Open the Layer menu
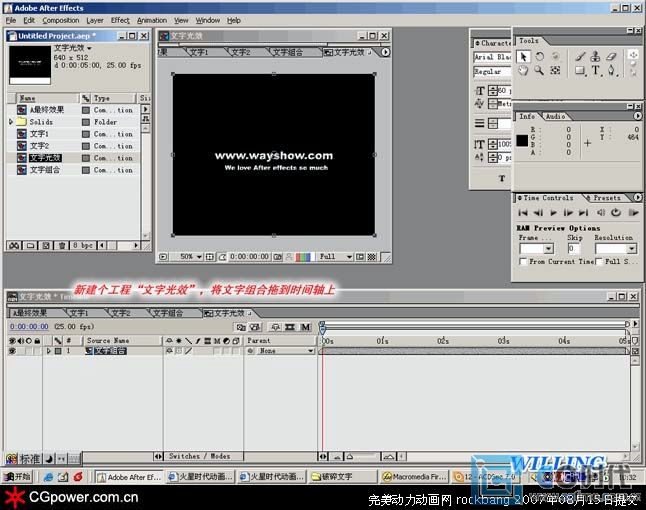Image resolution: width=646 pixels, height=510 pixels. coord(95,20)
